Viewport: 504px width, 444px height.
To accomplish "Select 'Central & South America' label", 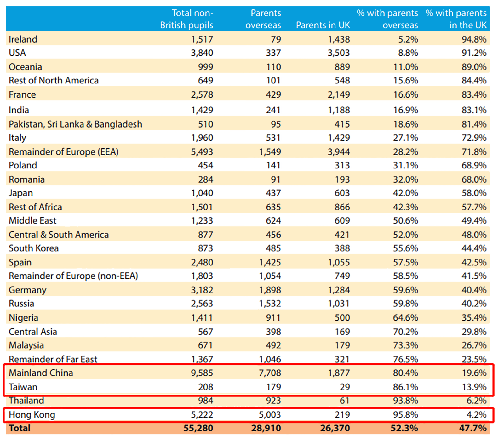I will pos(59,235).
